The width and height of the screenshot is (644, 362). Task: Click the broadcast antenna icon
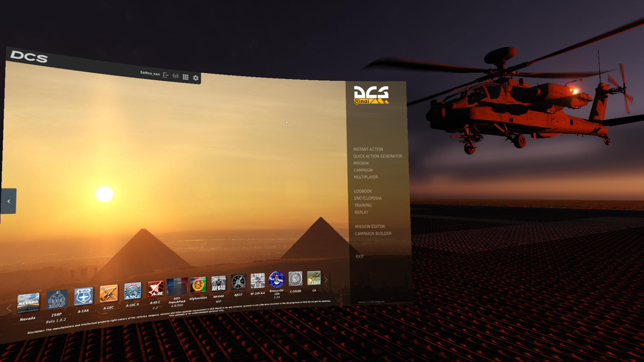(175, 76)
